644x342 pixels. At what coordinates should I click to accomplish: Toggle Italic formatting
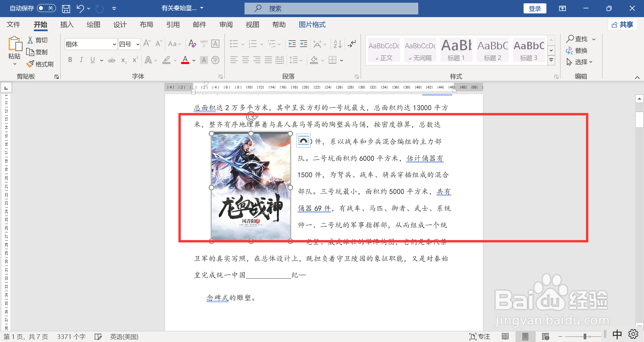pos(81,60)
